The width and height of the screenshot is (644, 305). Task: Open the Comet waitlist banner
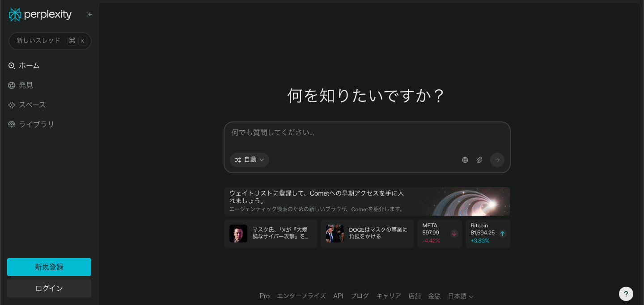click(367, 201)
